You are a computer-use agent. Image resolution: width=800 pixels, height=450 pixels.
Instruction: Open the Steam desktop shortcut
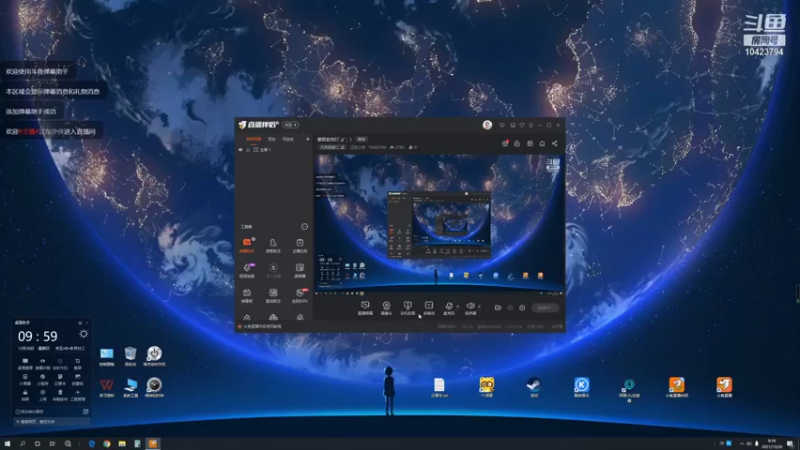tap(534, 387)
